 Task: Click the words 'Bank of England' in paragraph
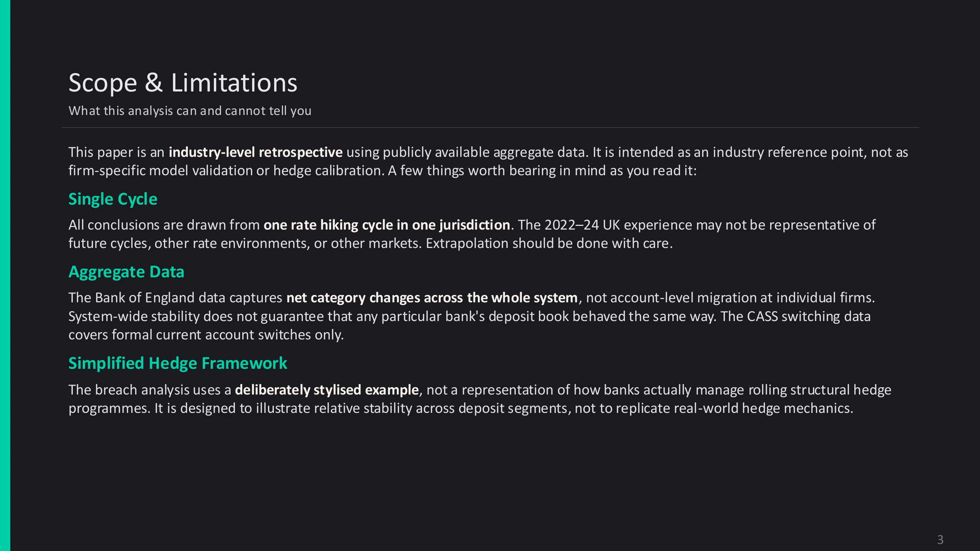[144, 298]
